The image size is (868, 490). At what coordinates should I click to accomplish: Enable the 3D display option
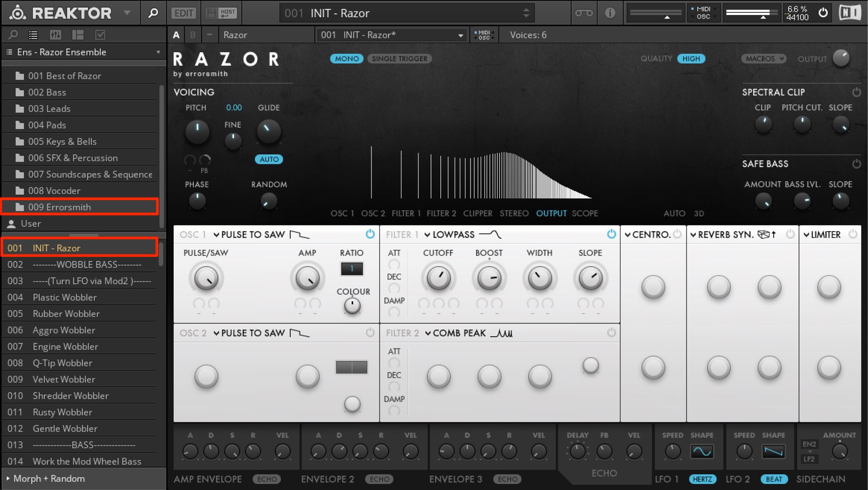(699, 214)
